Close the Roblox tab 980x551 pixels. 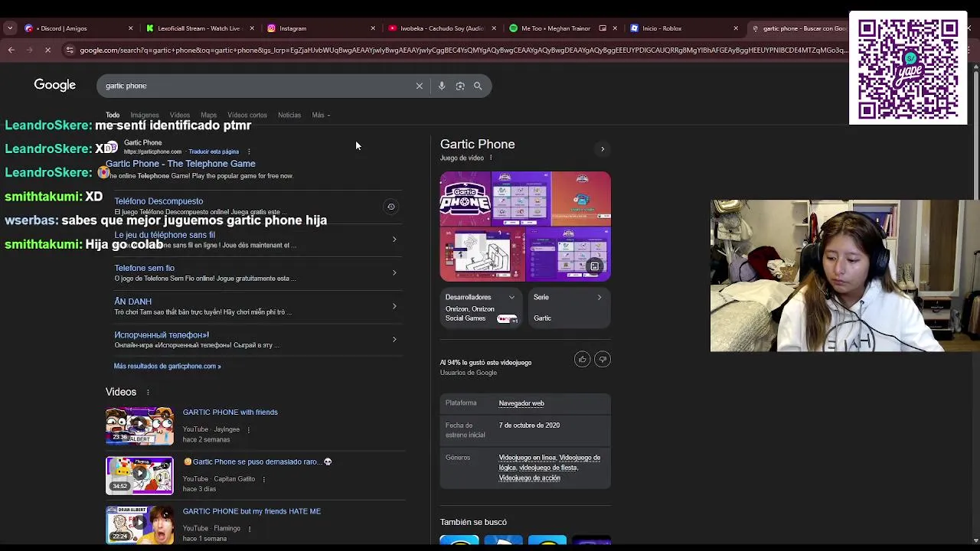[736, 28]
